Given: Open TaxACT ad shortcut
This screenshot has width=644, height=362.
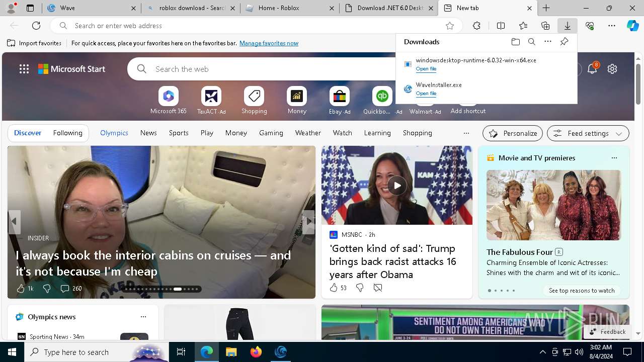Looking at the screenshot, I should pyautogui.click(x=211, y=101).
